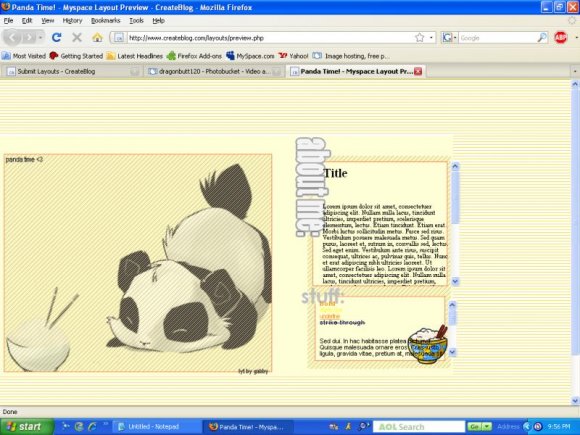This screenshot has width=580, height=435.
Task: Bookmark this page with the star
Action: [419, 38]
